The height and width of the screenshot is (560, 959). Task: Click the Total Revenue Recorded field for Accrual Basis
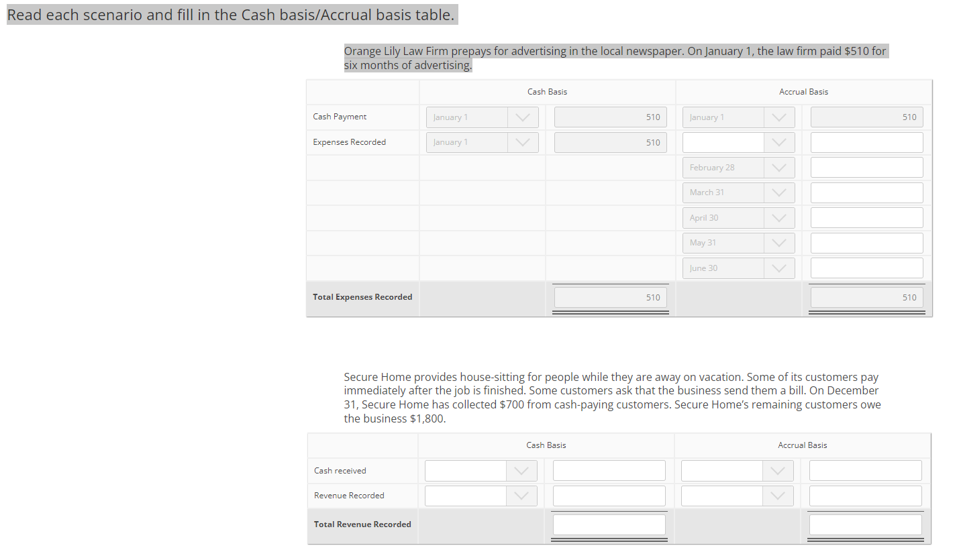coord(865,524)
